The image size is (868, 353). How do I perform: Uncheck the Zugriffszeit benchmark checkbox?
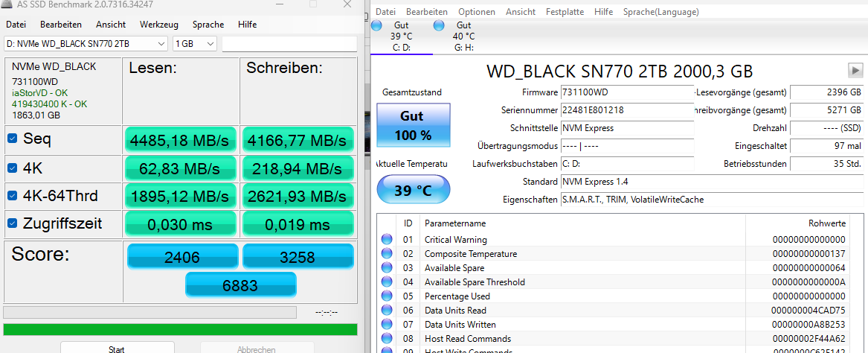click(x=12, y=223)
